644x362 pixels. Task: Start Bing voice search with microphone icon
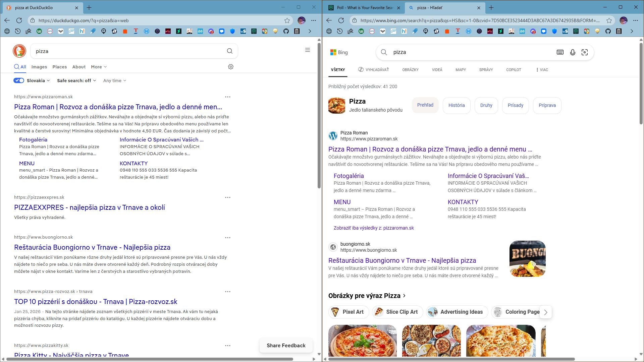[573, 52]
